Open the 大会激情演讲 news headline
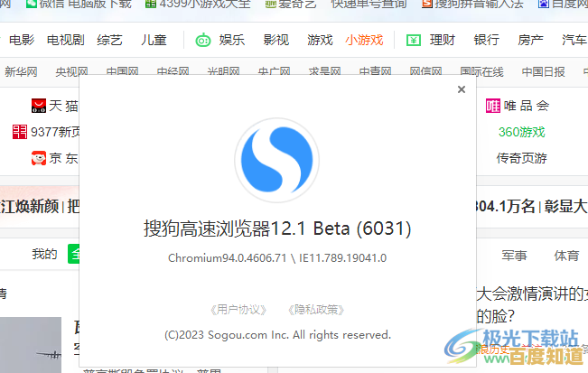The height and width of the screenshot is (373, 588). (x=532, y=294)
